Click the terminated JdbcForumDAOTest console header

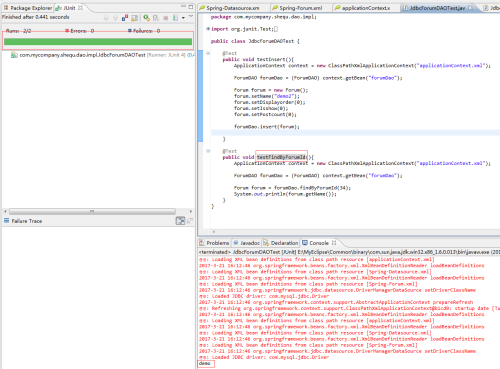[x=349, y=252]
